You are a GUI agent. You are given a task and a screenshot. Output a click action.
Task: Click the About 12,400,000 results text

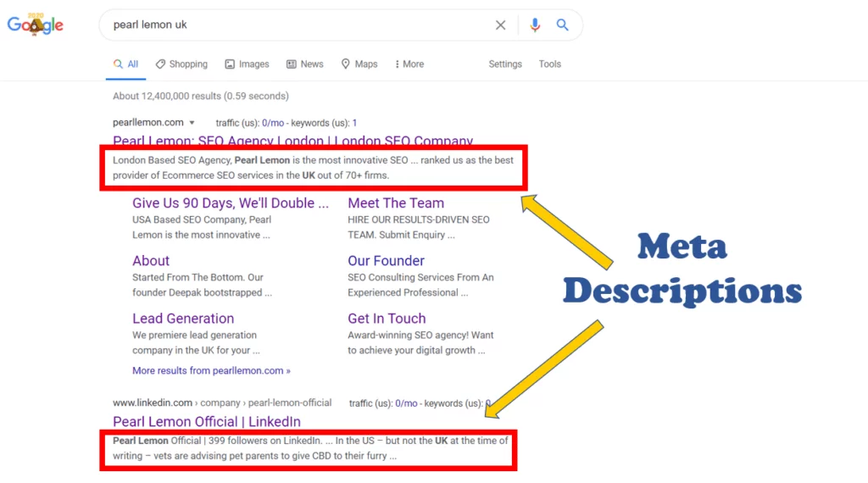[x=201, y=96]
